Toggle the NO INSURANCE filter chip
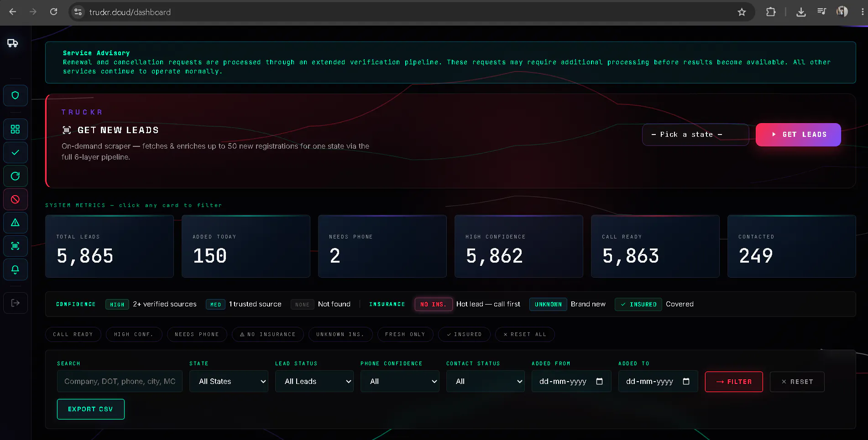Viewport: 868px width, 440px height. (268, 335)
